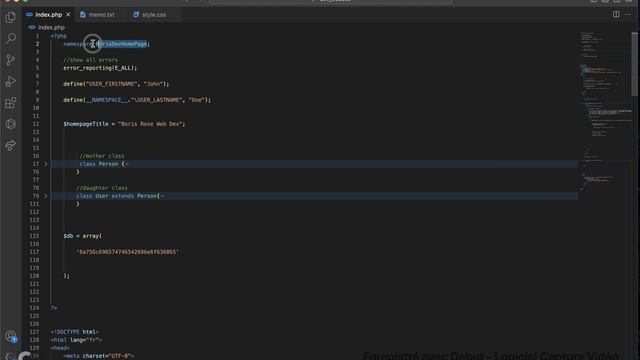640x360 pixels.
Task: Click the split editor icon
Action: pyautogui.click(x=616, y=14)
